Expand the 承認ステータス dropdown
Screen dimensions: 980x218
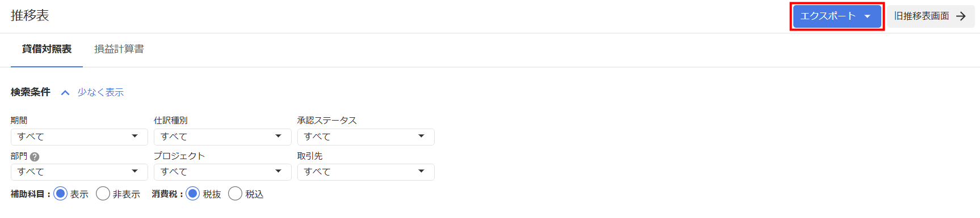[x=366, y=137]
